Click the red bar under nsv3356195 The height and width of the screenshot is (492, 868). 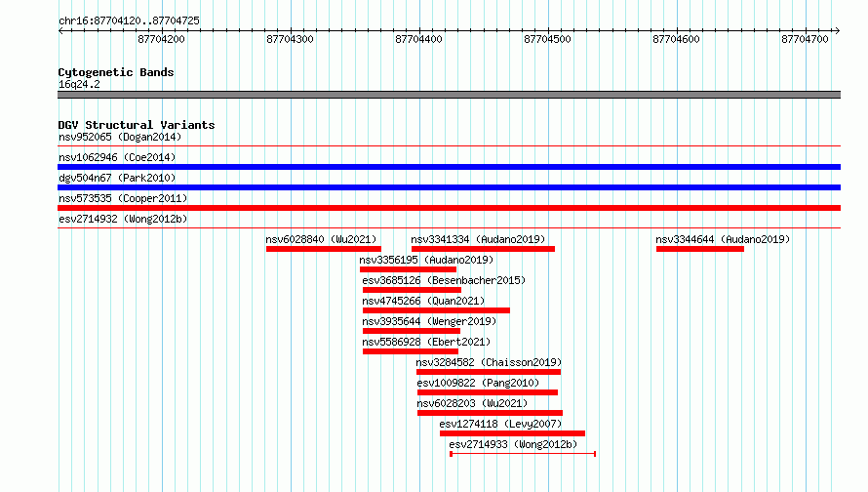click(408, 269)
